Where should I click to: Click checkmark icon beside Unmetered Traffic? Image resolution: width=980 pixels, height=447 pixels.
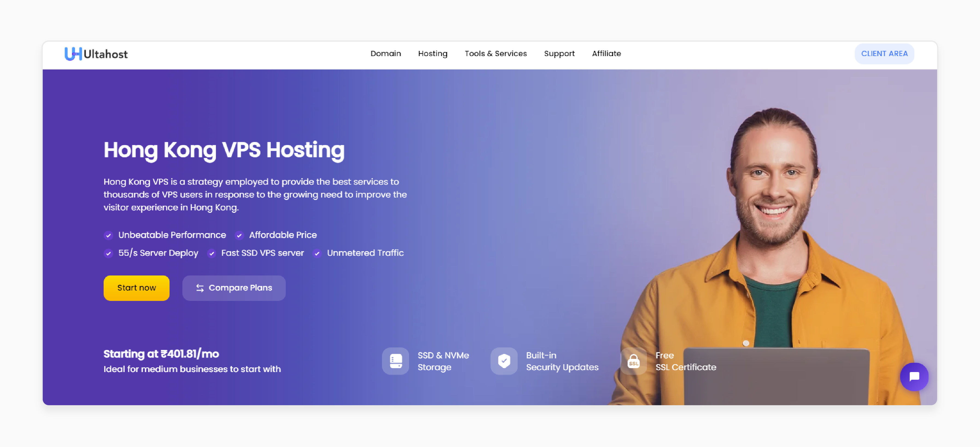click(x=317, y=253)
